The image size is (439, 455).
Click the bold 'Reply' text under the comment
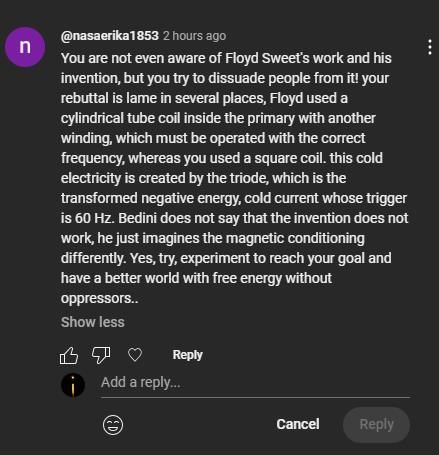pos(187,355)
